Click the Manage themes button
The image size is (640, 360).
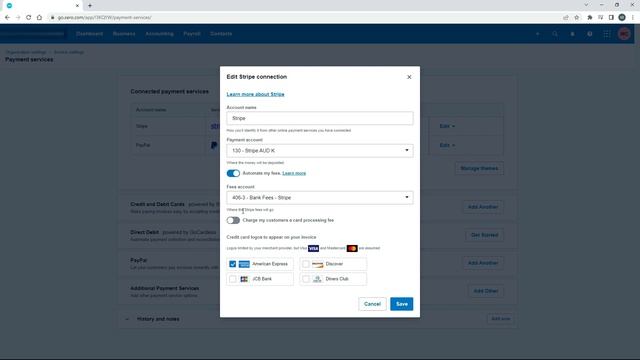pyautogui.click(x=479, y=169)
